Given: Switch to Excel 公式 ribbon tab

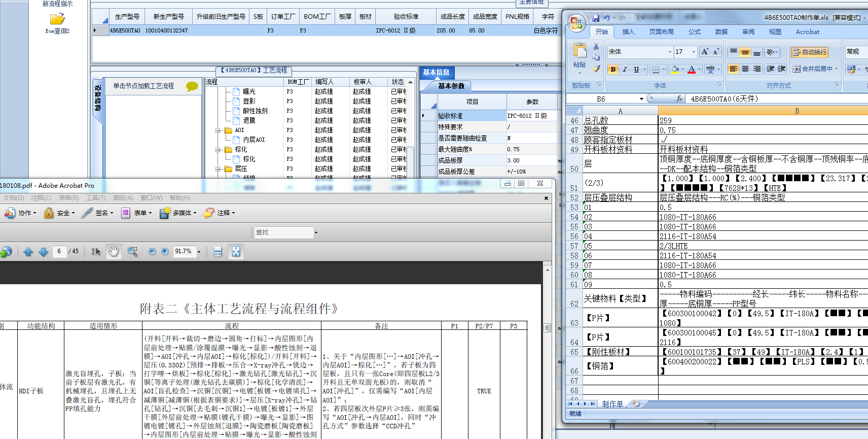Looking at the screenshot, I should [694, 32].
